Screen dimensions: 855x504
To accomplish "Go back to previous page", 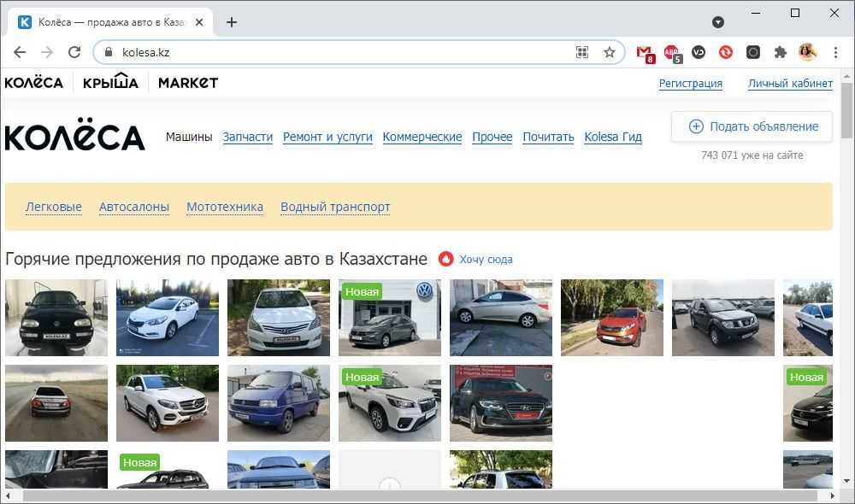I will (x=20, y=52).
